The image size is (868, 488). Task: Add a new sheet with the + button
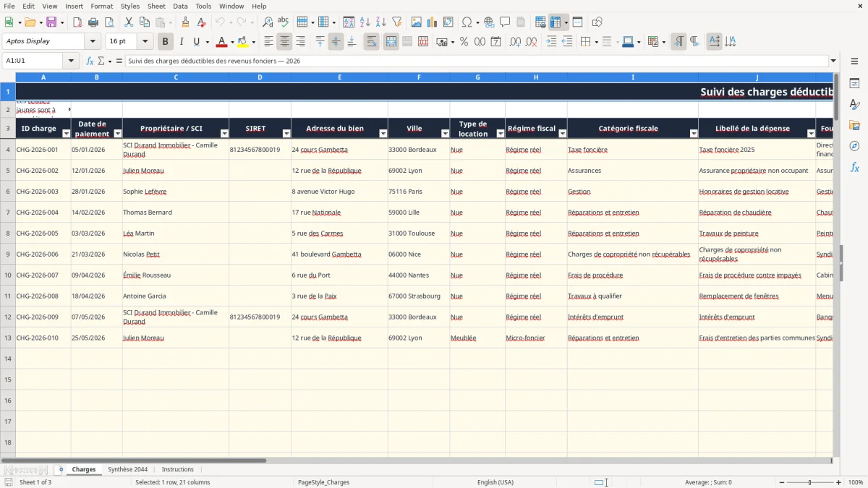61,469
